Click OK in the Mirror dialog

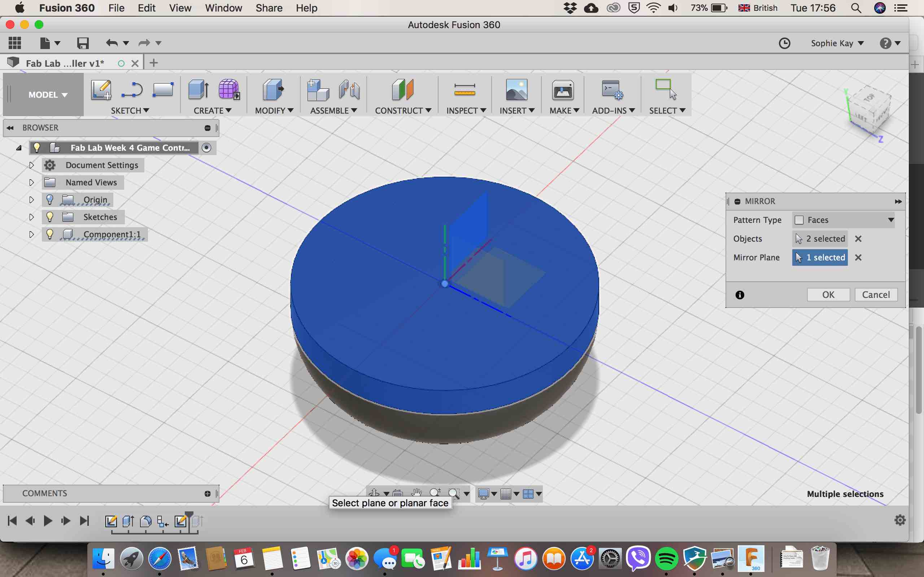coord(828,295)
